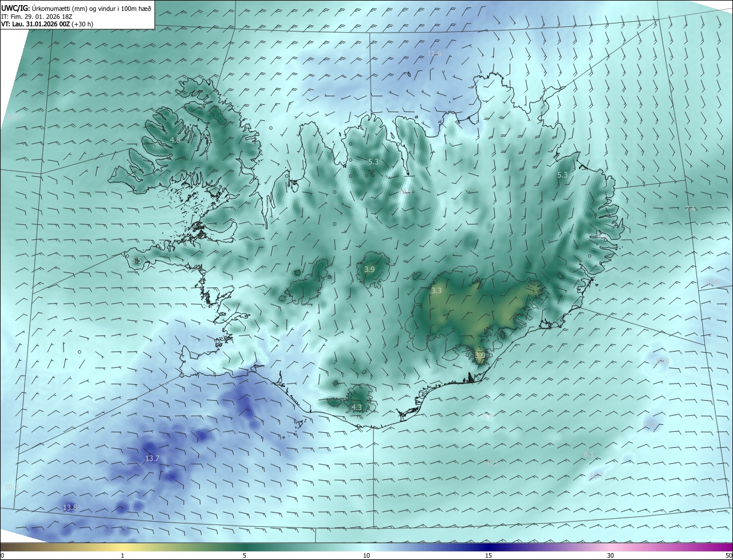Click the legend tick label '5'
The height and width of the screenshot is (560, 733).
point(245,555)
